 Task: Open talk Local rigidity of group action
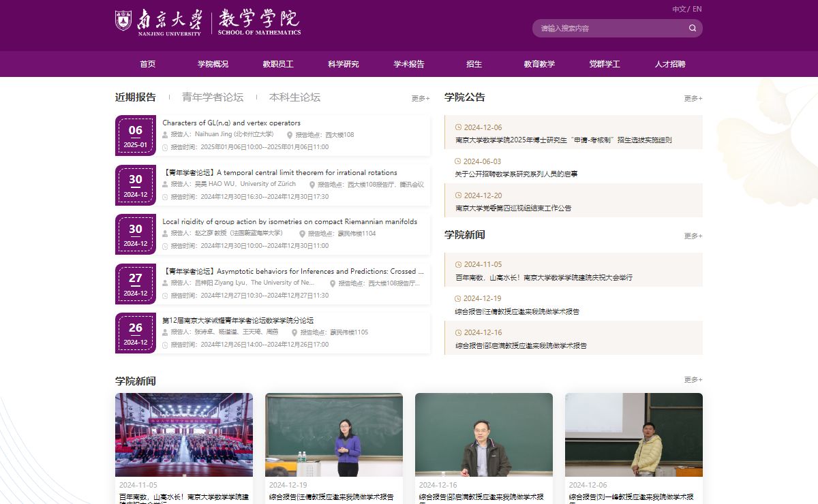[290, 221]
